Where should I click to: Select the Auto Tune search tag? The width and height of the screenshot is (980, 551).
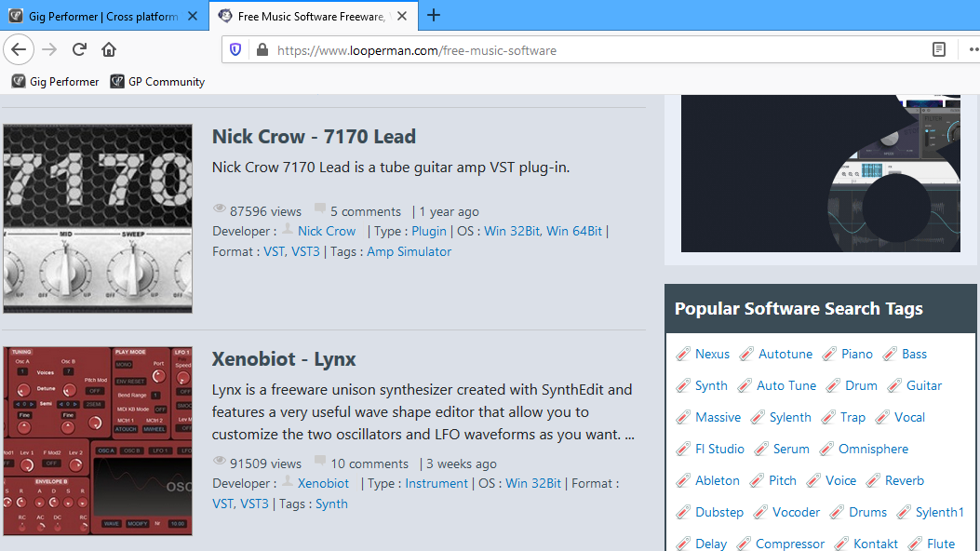[x=786, y=386]
